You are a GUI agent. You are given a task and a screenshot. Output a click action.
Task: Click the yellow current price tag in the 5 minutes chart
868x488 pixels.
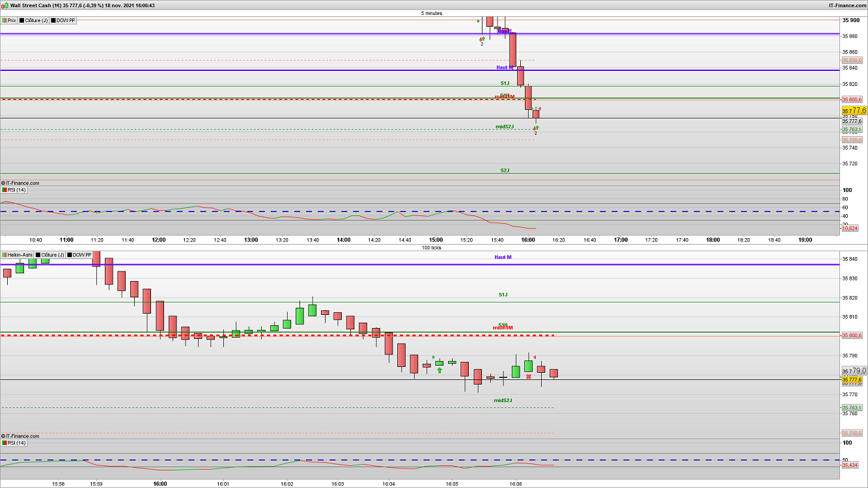point(854,111)
